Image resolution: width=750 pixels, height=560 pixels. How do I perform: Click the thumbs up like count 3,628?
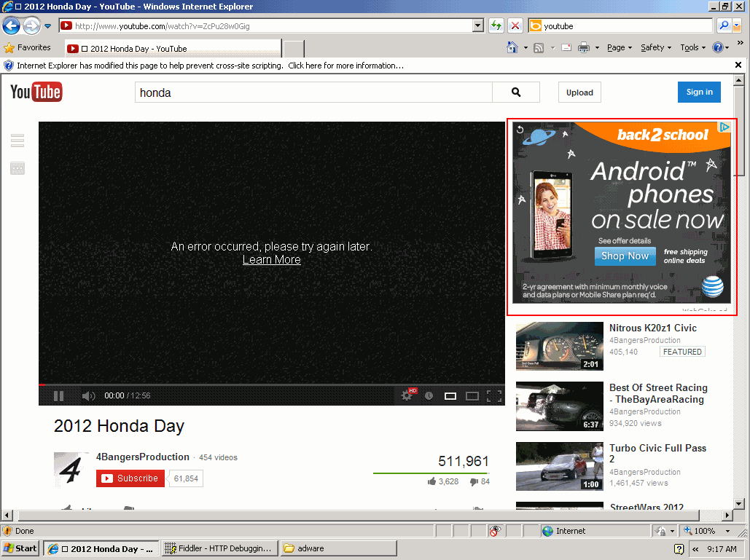(443, 481)
